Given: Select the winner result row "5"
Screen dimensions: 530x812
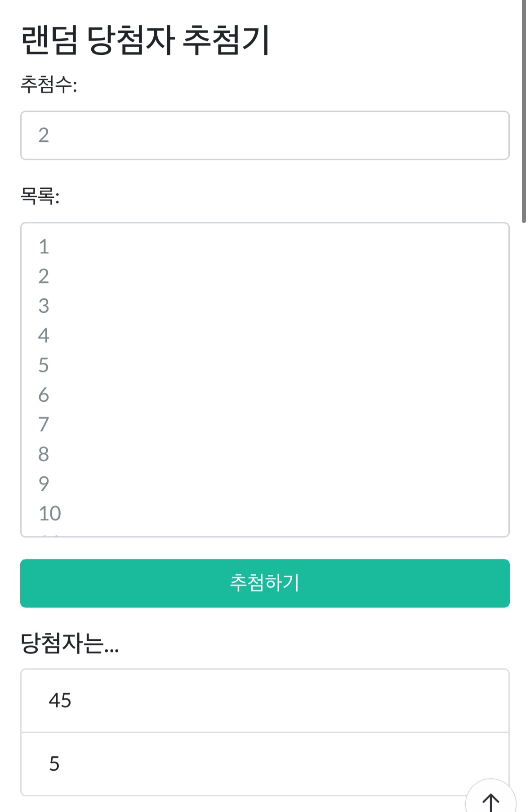Looking at the screenshot, I should (264, 763).
